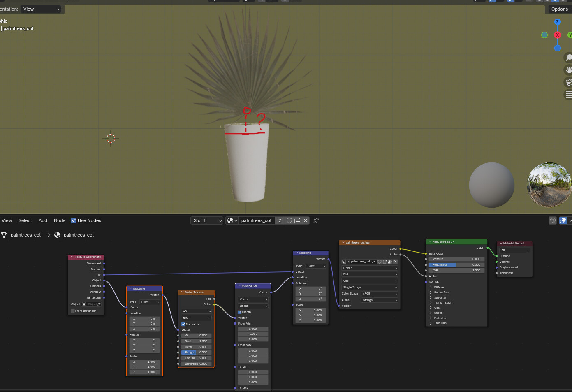Click the Options button in viewport

click(x=560, y=9)
